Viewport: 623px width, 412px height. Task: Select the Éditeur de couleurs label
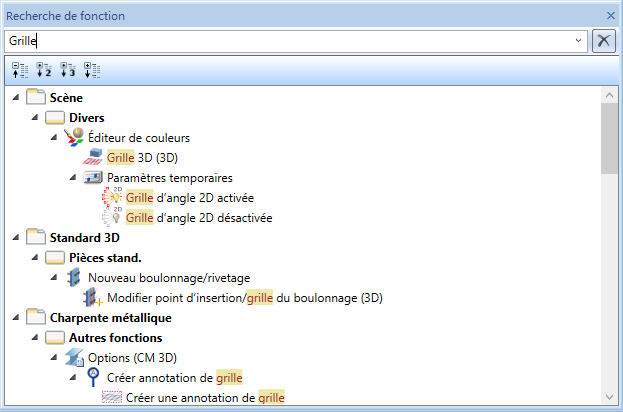pyautogui.click(x=139, y=137)
